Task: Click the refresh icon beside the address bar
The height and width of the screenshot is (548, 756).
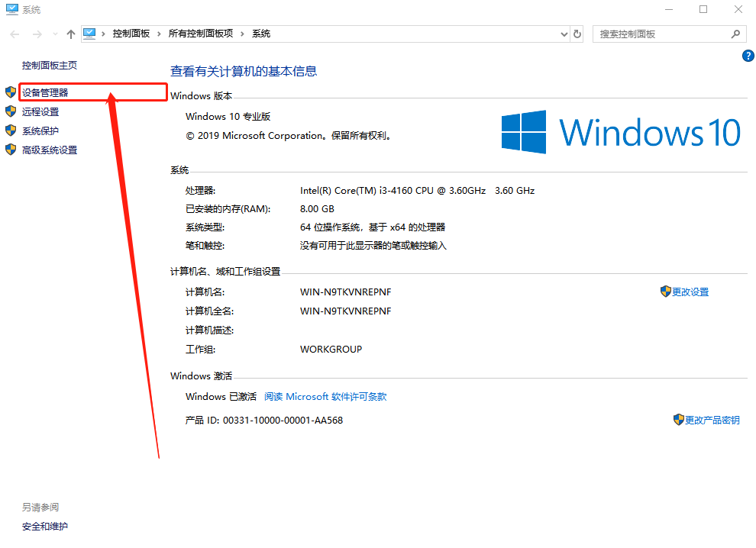Action: (577, 34)
